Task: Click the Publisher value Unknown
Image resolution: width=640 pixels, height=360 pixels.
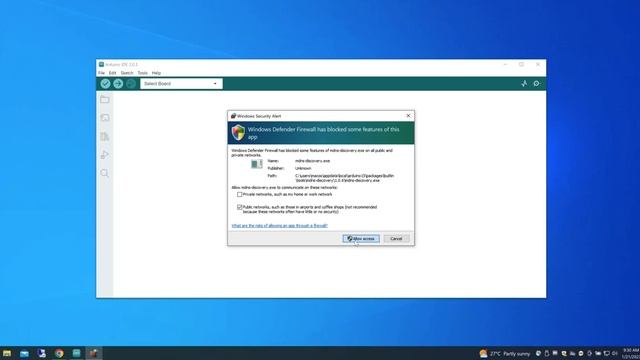Action: [x=303, y=169]
